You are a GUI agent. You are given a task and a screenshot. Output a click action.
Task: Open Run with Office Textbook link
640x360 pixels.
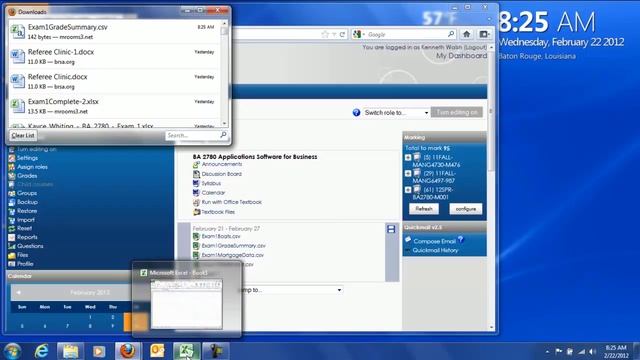pyautogui.click(x=231, y=202)
